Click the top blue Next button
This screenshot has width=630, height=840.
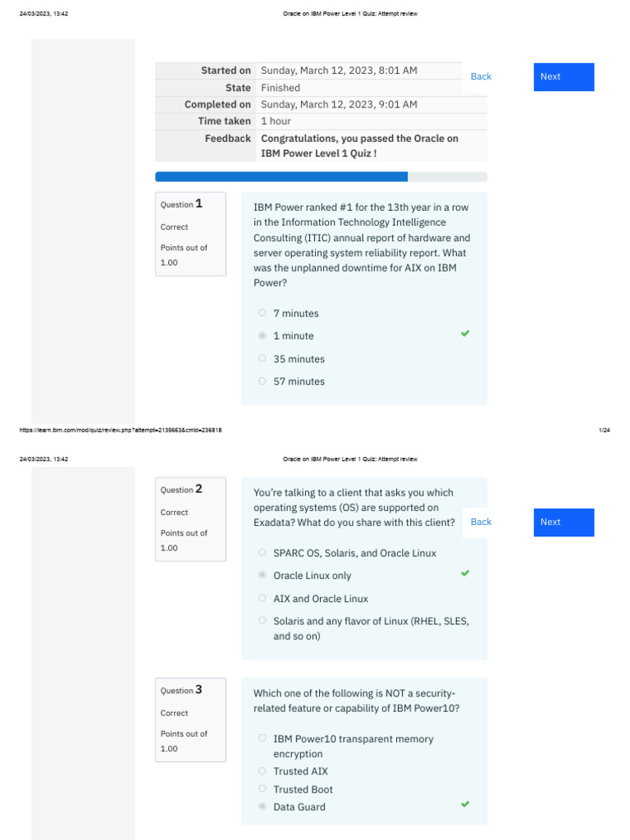(564, 77)
